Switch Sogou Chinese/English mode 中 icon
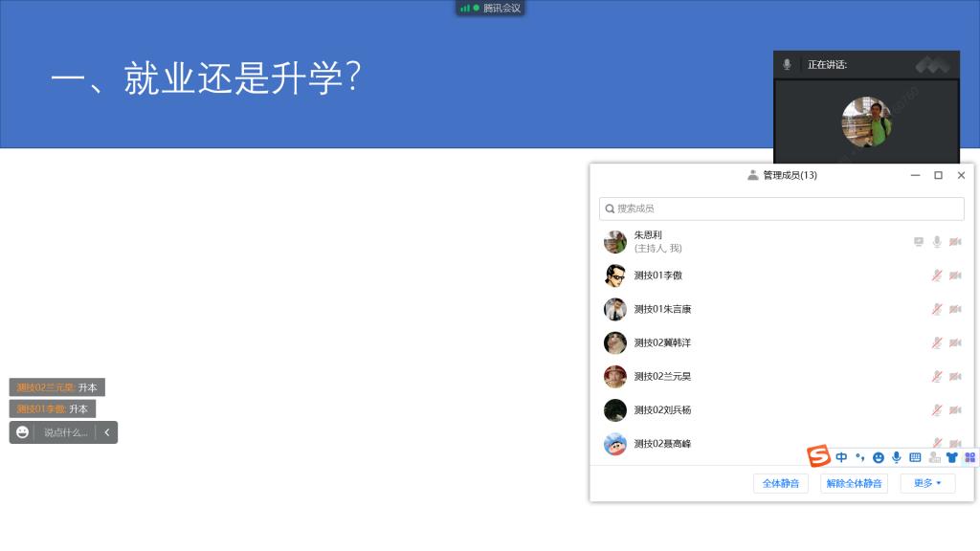980x551 pixels. [x=841, y=457]
